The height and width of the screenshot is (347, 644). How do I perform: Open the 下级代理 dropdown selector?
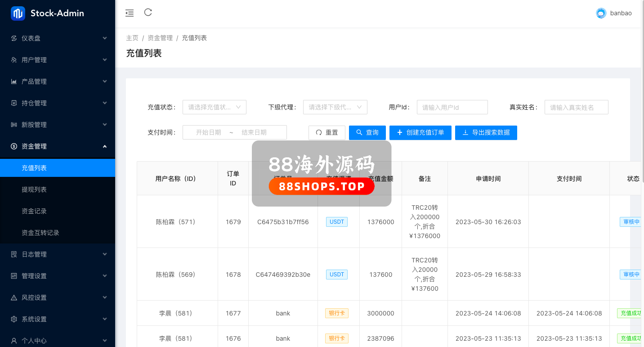[335, 107]
